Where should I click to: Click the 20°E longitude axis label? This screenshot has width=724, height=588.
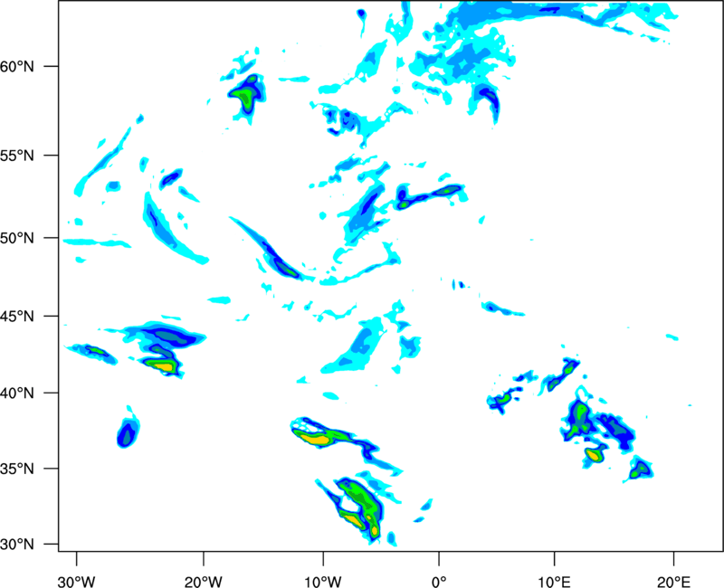pos(673,582)
